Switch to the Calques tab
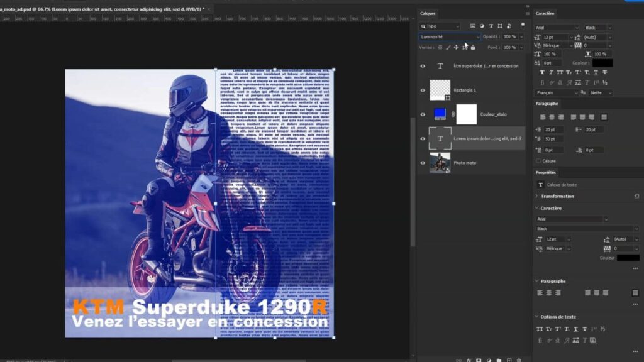This screenshot has width=644, height=362. [428, 14]
